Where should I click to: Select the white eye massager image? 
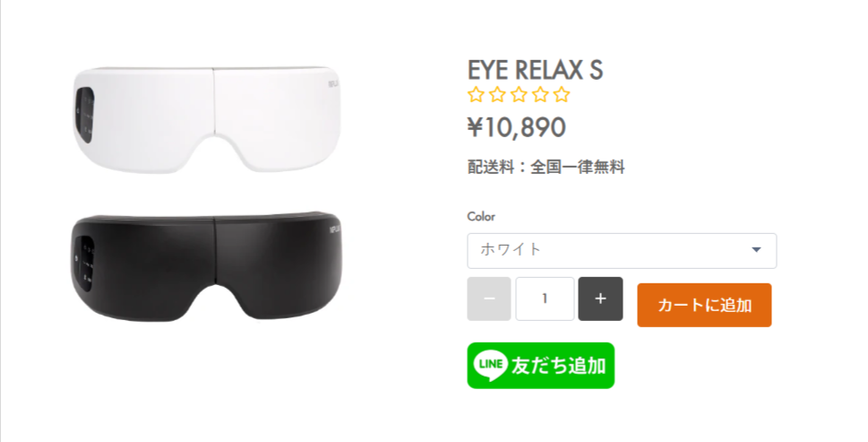[207, 119]
